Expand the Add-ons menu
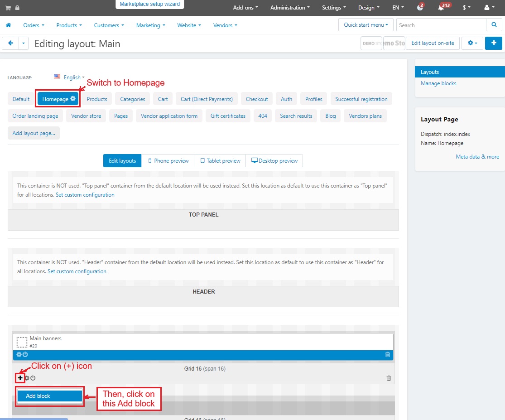 tap(245, 8)
